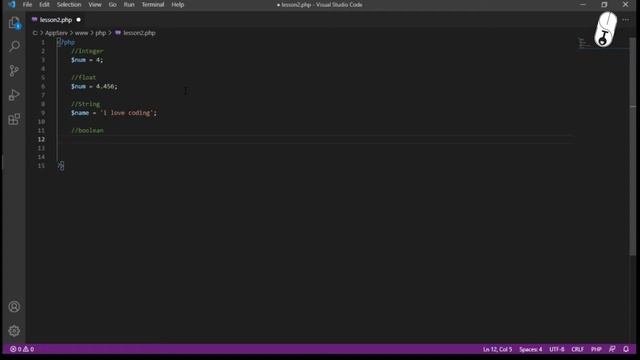Click the editor vertical scrollbar
Screen dimensions: 640x360
pyautogui.click(x=633, y=147)
